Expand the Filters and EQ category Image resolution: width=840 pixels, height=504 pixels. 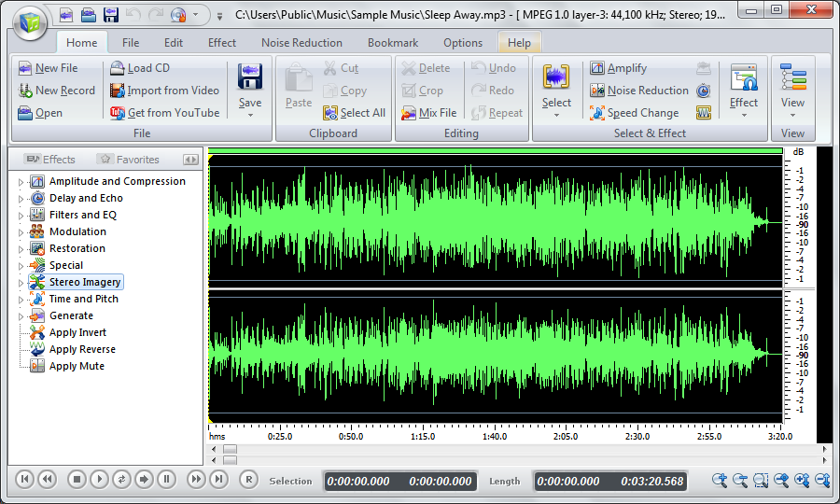pyautogui.click(x=21, y=216)
